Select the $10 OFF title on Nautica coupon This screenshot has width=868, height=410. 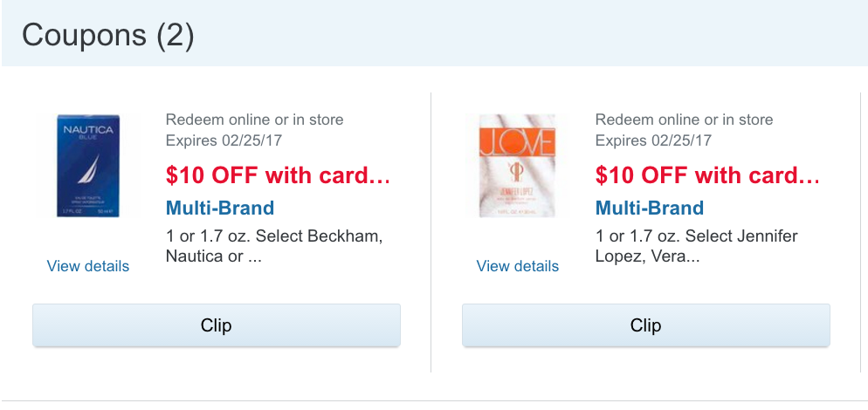coord(278,175)
